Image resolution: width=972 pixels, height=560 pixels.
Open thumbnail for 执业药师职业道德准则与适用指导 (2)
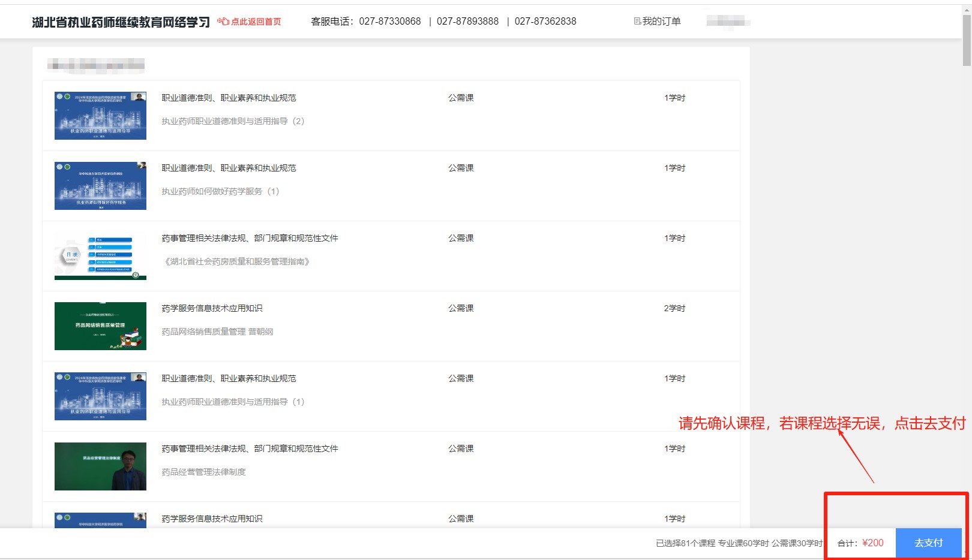click(x=100, y=116)
